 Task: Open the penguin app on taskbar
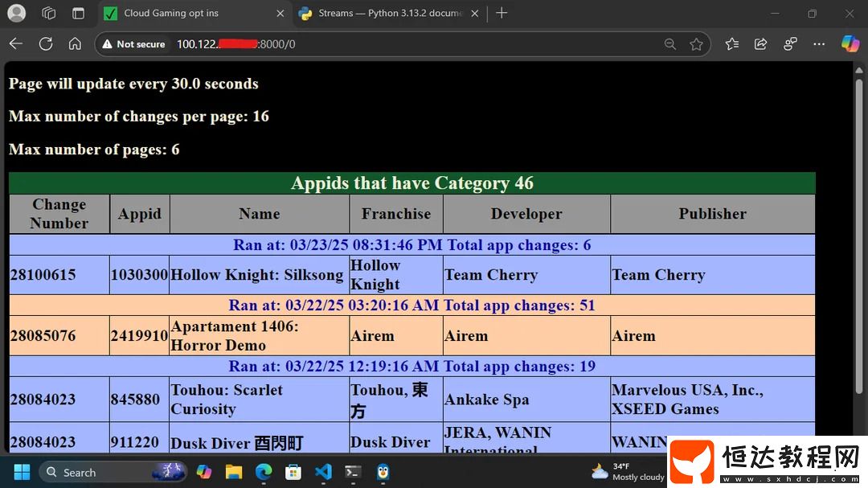(383, 472)
